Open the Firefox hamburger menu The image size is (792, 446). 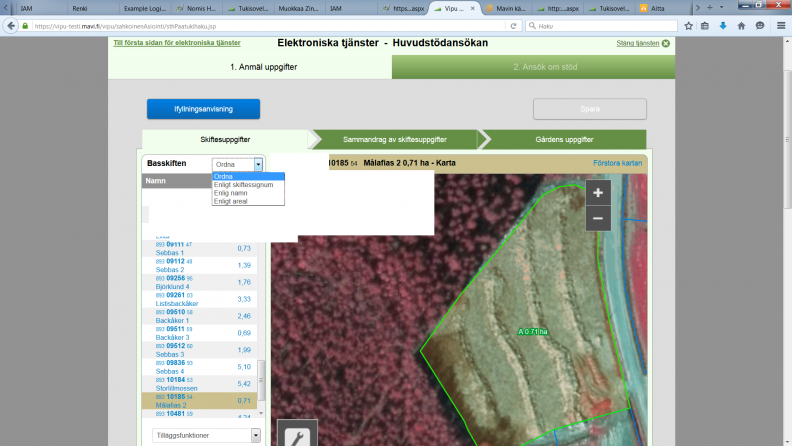(x=781, y=26)
